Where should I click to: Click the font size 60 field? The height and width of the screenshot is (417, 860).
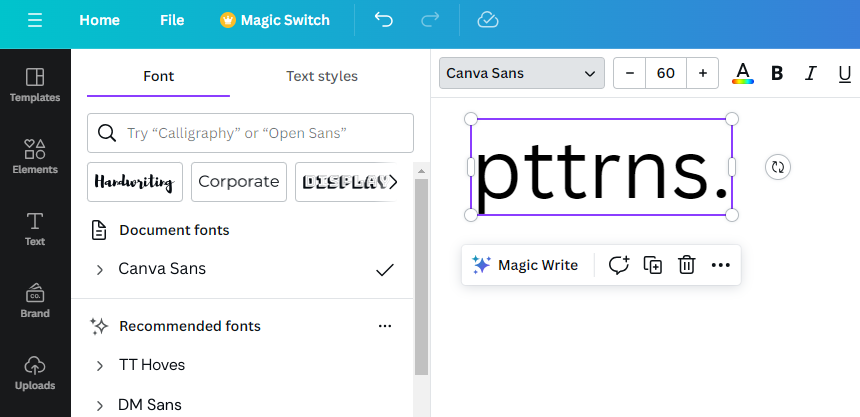point(666,73)
